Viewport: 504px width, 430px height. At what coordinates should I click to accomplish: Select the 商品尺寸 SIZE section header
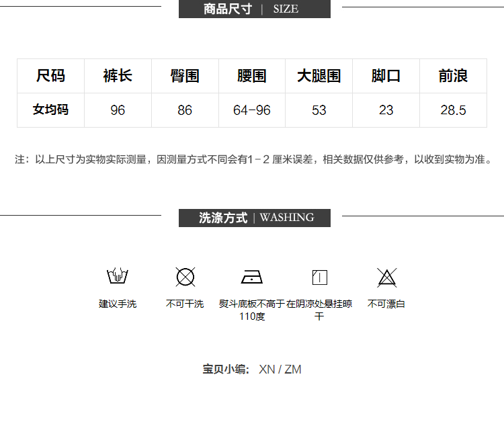pyautogui.click(x=254, y=9)
